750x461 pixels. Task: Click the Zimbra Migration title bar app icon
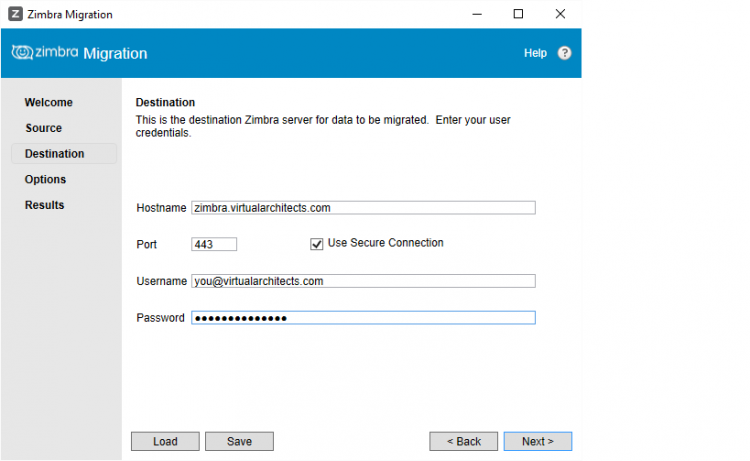(16, 14)
